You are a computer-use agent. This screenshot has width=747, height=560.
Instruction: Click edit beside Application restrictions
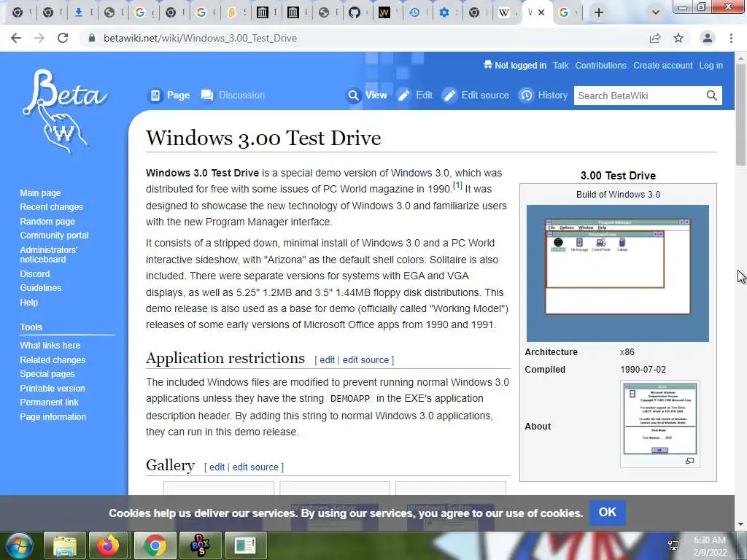tap(327, 360)
